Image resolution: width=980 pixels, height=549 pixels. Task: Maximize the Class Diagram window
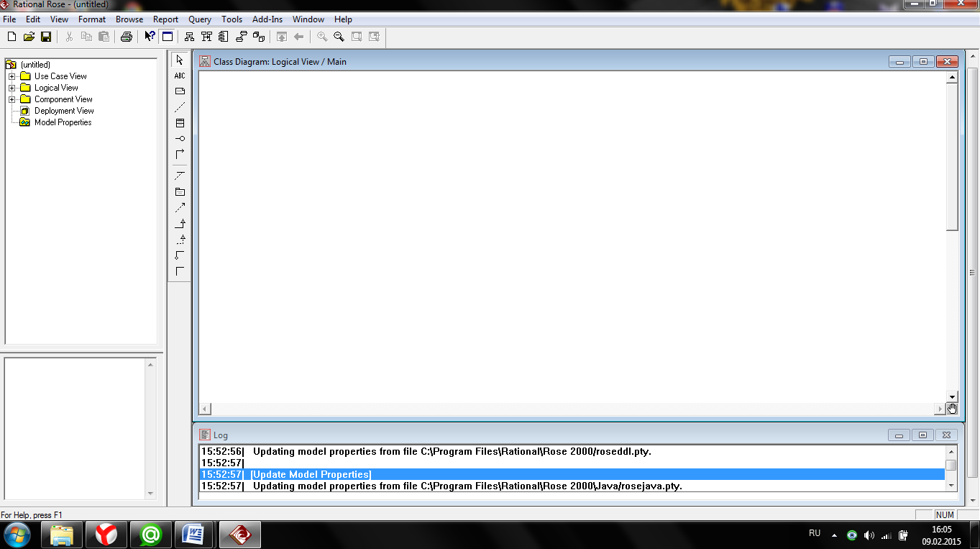pyautogui.click(x=923, y=62)
